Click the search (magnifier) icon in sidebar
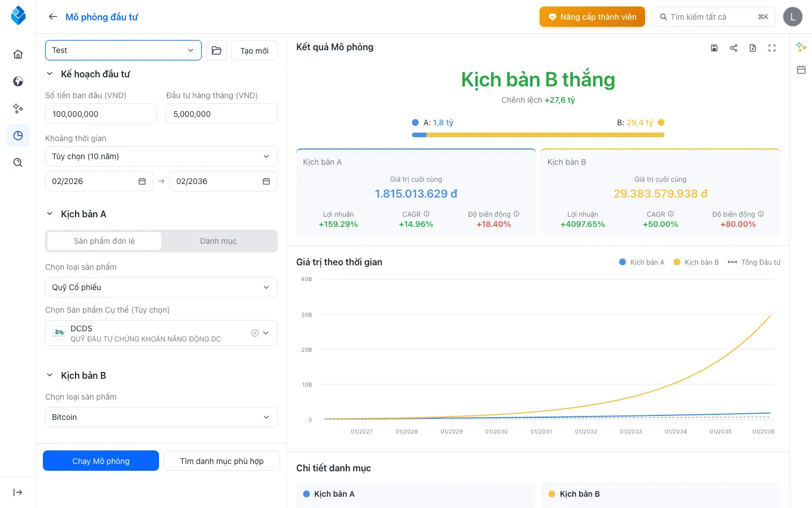Viewport: 812px width, 508px height. click(x=17, y=163)
